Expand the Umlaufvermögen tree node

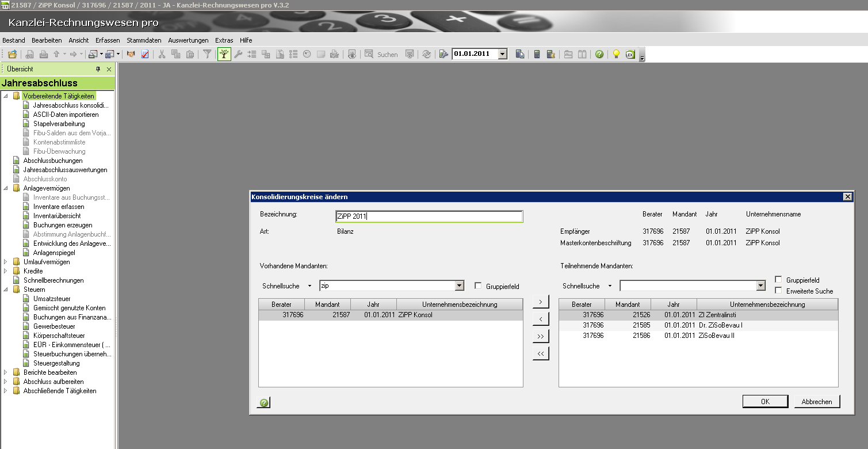click(6, 262)
